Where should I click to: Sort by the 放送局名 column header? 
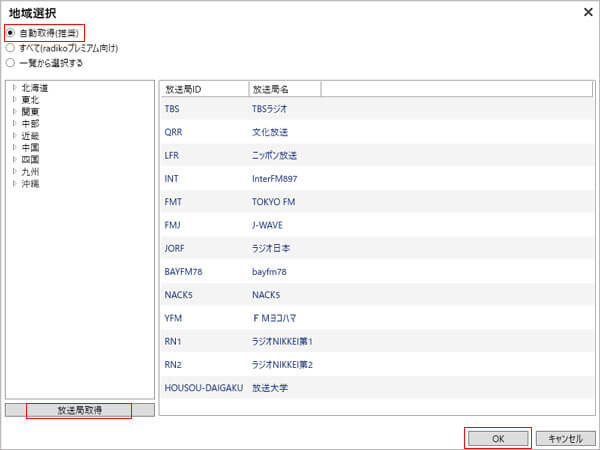tap(284, 89)
